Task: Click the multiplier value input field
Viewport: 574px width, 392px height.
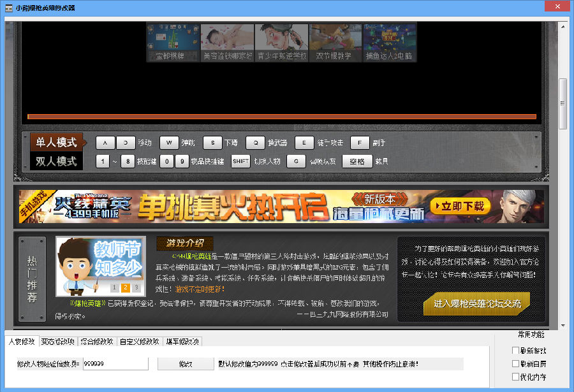Action: [x=115, y=364]
